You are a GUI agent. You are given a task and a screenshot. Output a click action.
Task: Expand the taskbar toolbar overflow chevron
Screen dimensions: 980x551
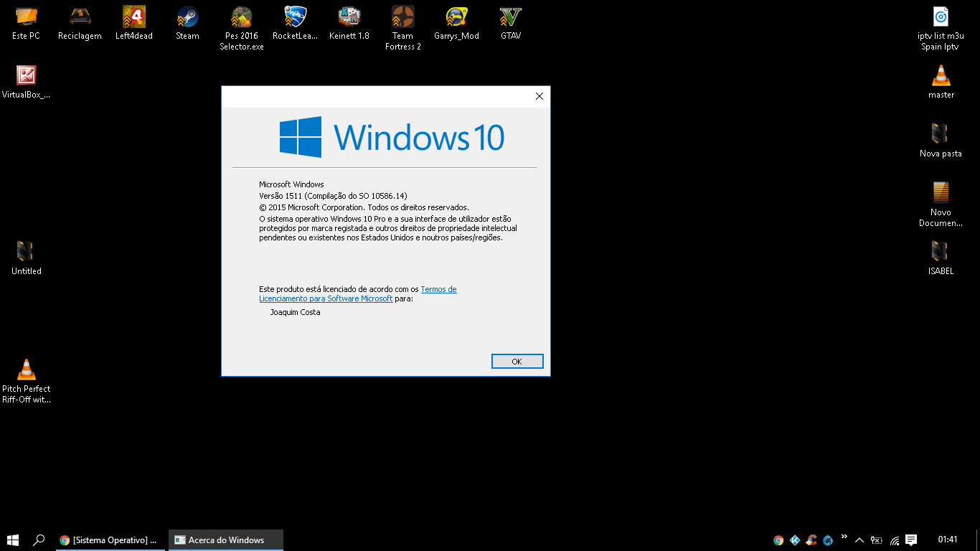(844, 537)
